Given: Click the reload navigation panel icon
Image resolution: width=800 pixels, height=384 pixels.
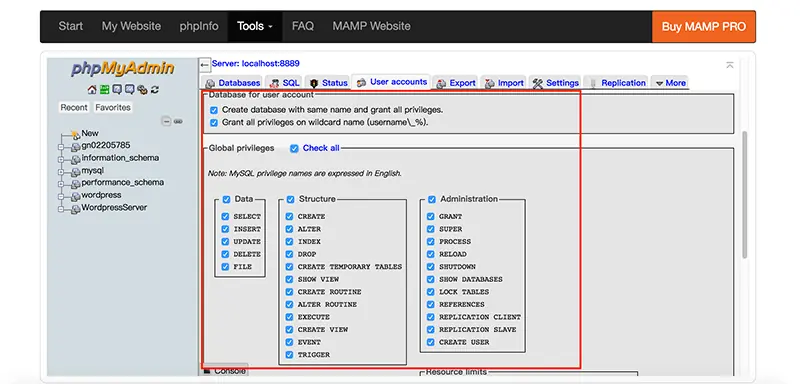Looking at the screenshot, I should click(155, 90).
